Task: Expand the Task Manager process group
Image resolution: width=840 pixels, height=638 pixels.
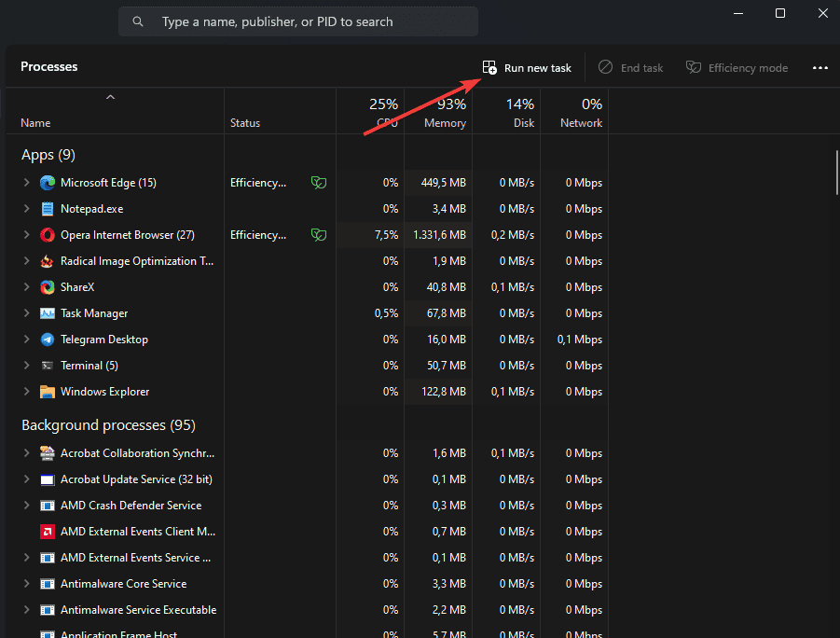Action: (26, 313)
